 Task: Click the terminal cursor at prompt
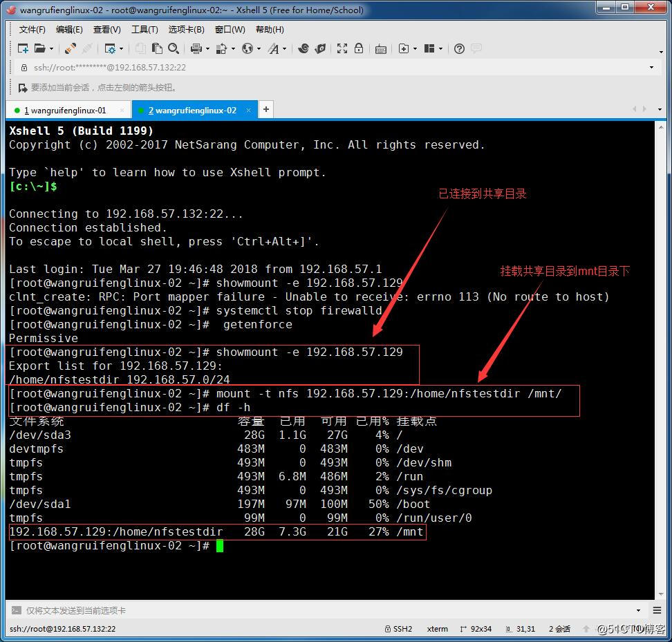[x=219, y=546]
